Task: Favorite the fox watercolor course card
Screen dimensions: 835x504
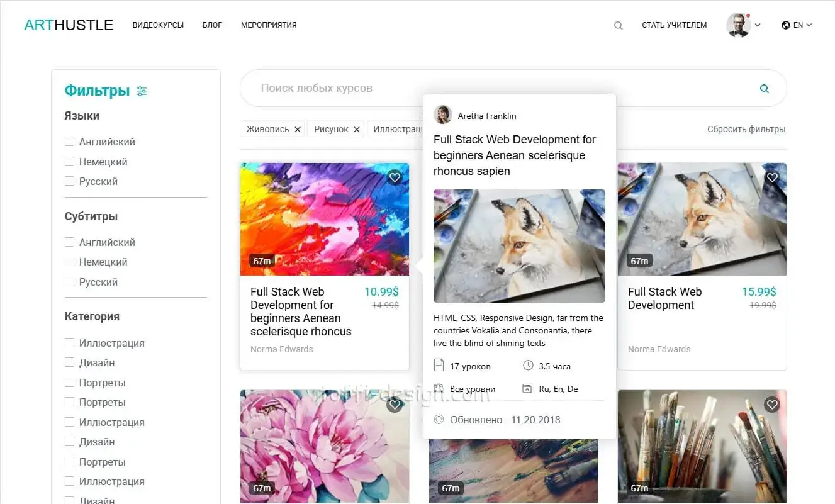Action: click(x=772, y=177)
